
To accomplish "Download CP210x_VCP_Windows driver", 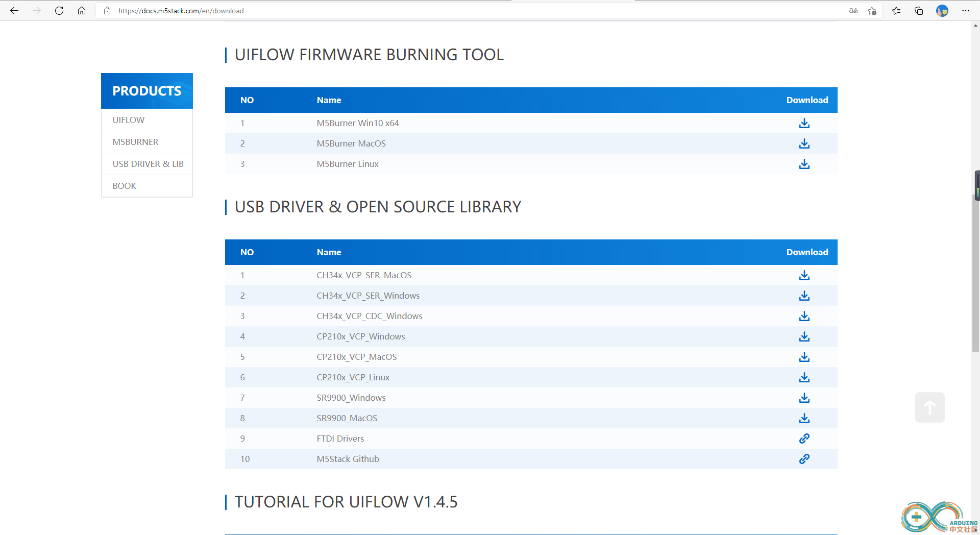I will pyautogui.click(x=804, y=336).
